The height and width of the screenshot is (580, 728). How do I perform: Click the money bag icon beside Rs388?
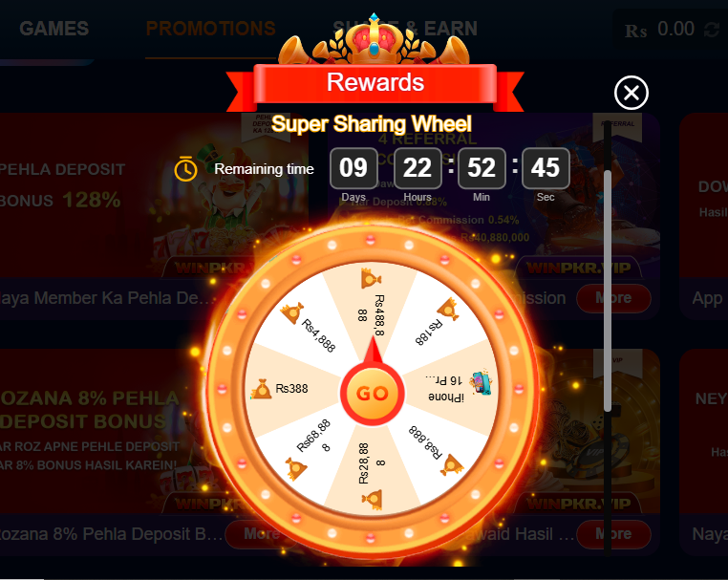[262, 389]
